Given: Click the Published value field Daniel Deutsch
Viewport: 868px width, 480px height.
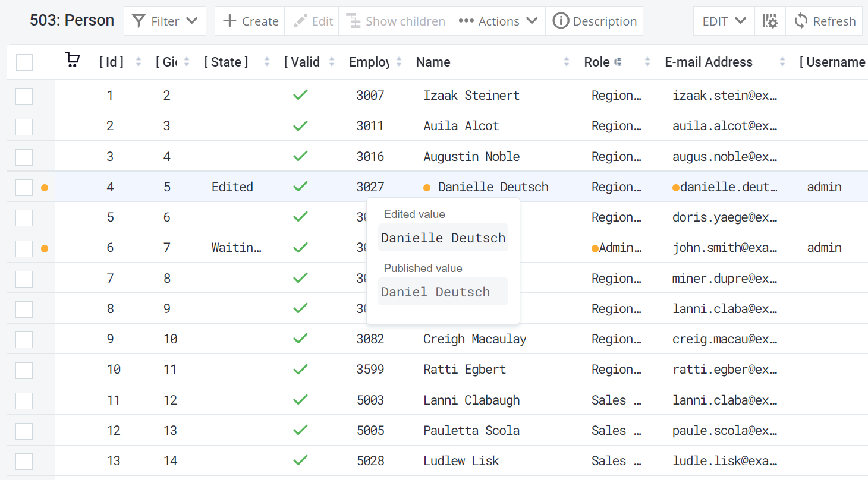Looking at the screenshot, I should click(x=442, y=292).
